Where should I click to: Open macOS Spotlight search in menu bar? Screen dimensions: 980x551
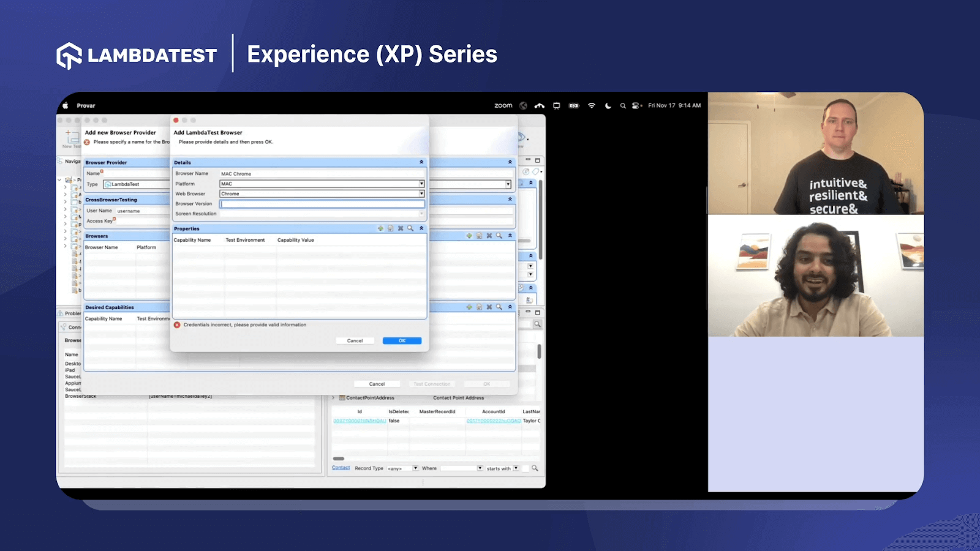tap(623, 106)
